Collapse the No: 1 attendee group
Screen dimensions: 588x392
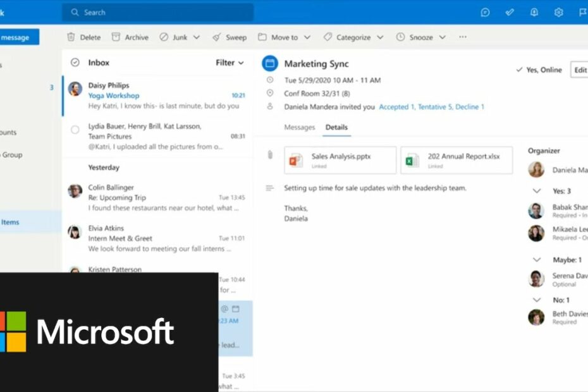537,300
